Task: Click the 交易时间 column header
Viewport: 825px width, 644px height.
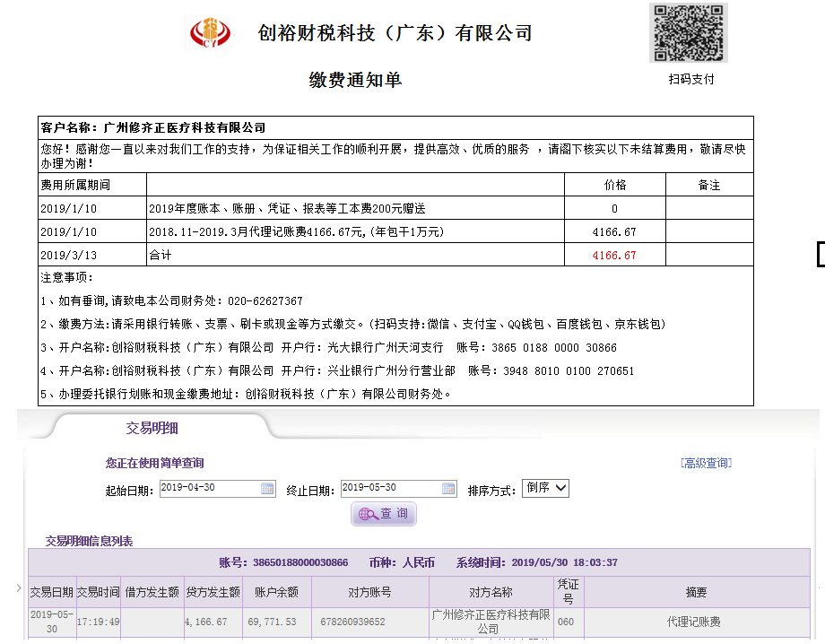Action: pyautogui.click(x=99, y=593)
